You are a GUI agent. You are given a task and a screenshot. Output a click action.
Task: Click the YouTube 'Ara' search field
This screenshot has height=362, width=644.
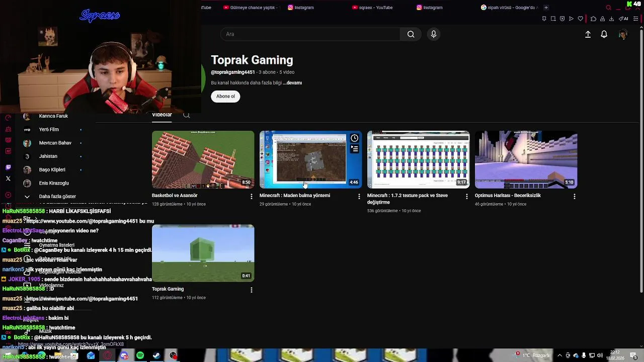tap(310, 34)
